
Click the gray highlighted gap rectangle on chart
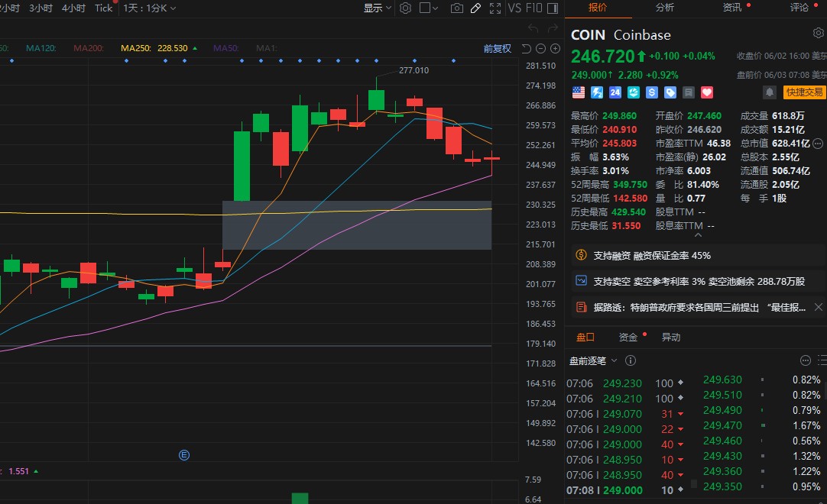pos(357,225)
